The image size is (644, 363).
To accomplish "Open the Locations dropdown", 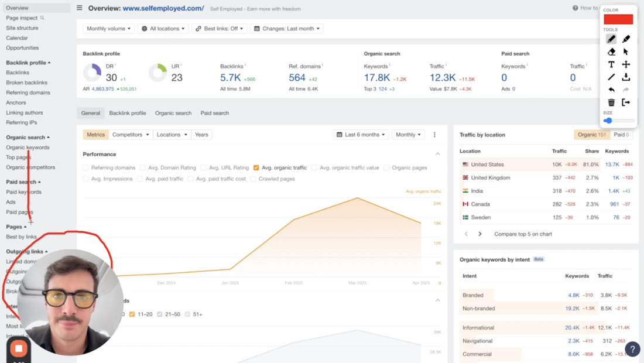I will click(x=172, y=135).
